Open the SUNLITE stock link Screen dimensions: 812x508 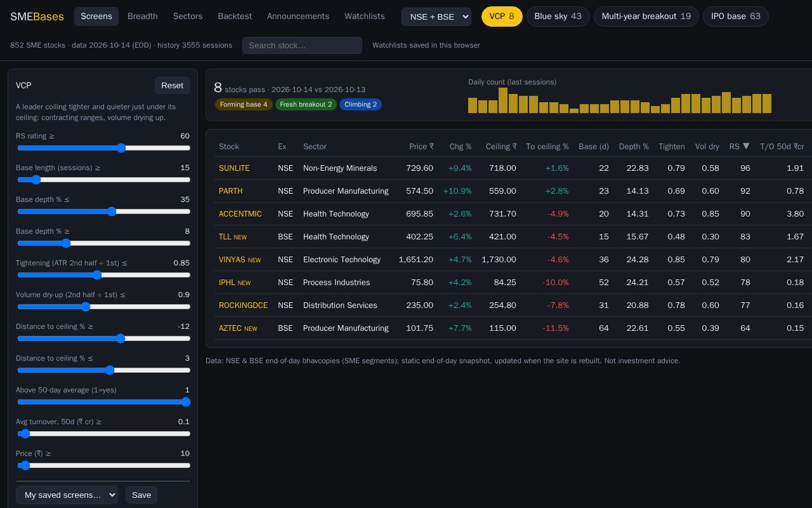tap(234, 168)
